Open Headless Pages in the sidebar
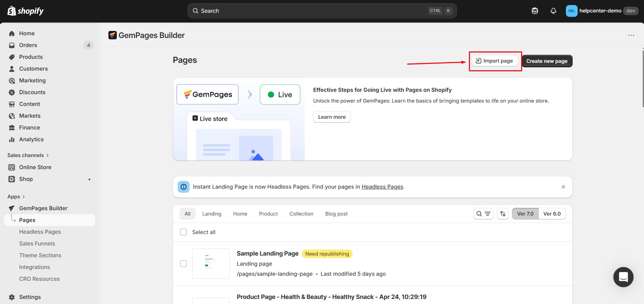The width and height of the screenshot is (644, 304). coord(40,232)
